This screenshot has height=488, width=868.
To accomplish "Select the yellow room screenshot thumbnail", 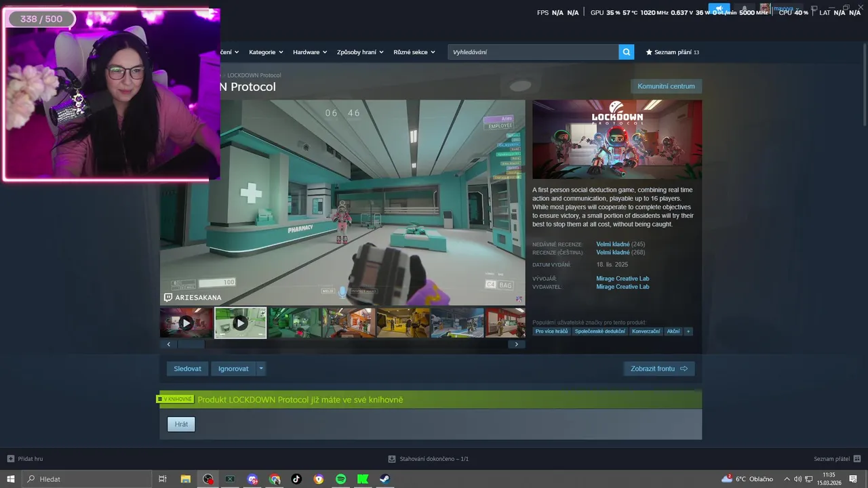I will click(x=403, y=323).
